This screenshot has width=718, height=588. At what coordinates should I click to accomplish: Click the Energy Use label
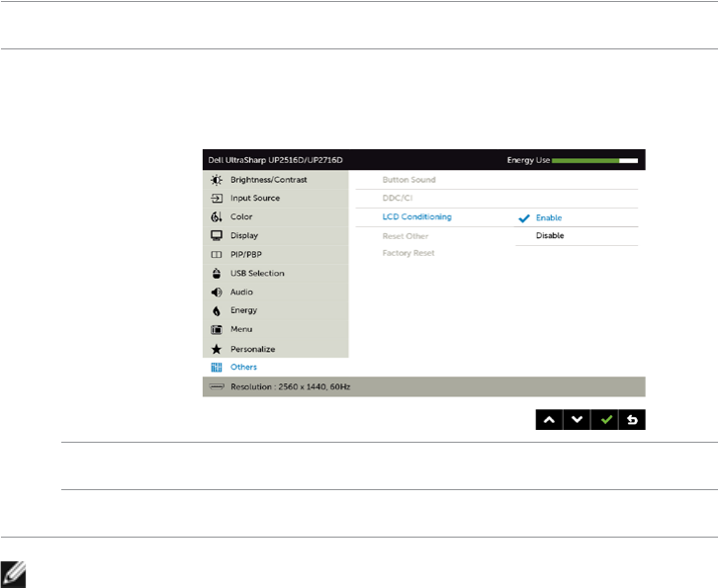(x=528, y=160)
